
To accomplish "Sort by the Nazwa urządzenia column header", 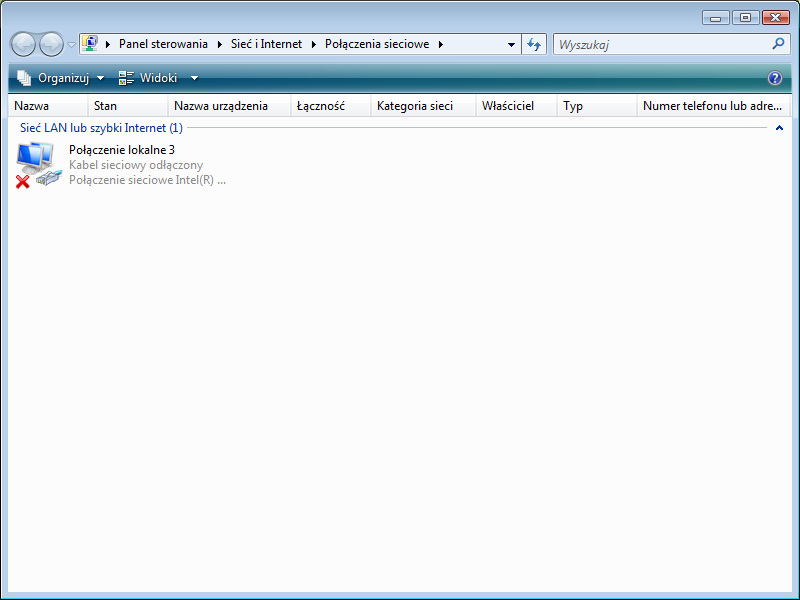I will click(x=230, y=106).
